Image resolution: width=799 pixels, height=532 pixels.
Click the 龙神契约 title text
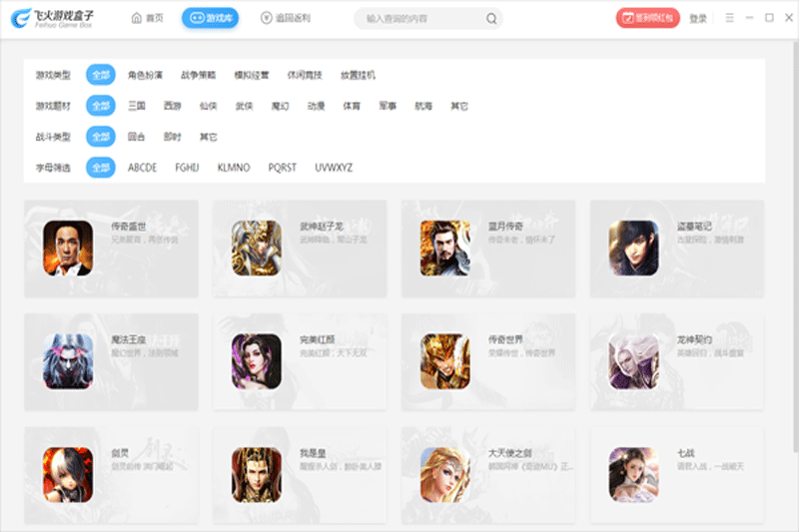(694, 339)
